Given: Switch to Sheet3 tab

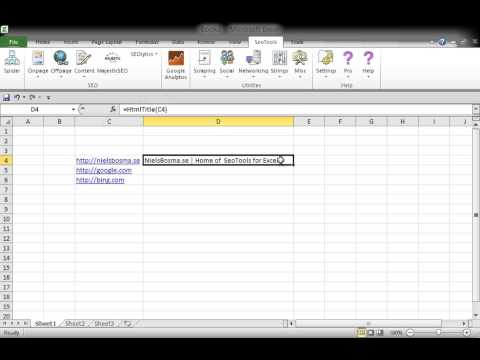Looking at the screenshot, I should 104,323.
